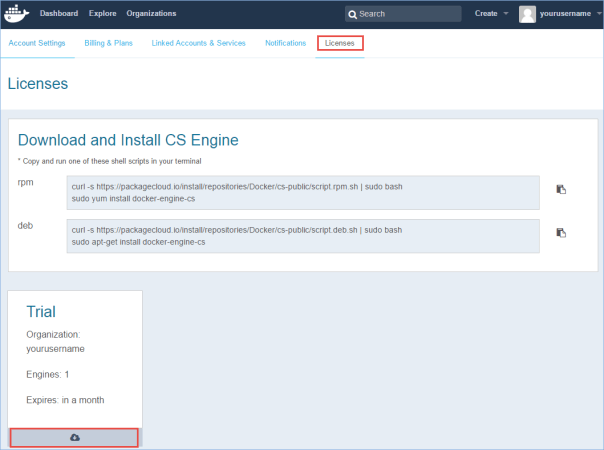604x450 pixels.
Task: Switch to the Notifications tab
Action: click(x=285, y=43)
